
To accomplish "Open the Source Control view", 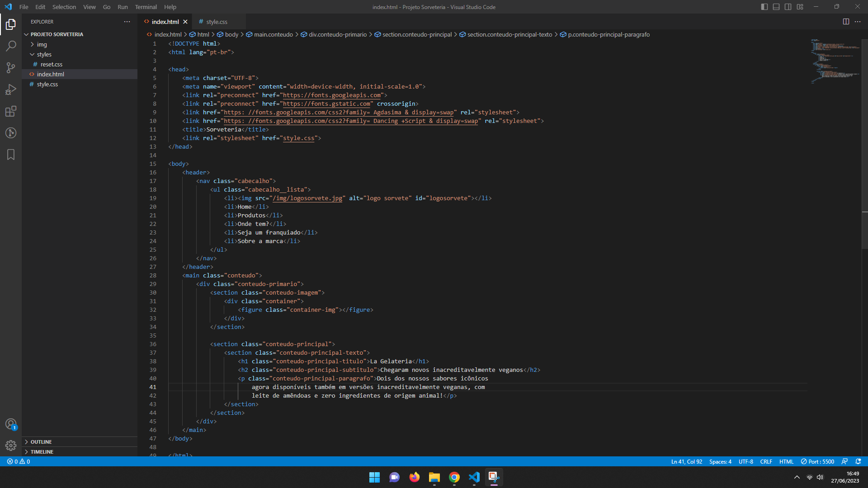I will point(11,68).
